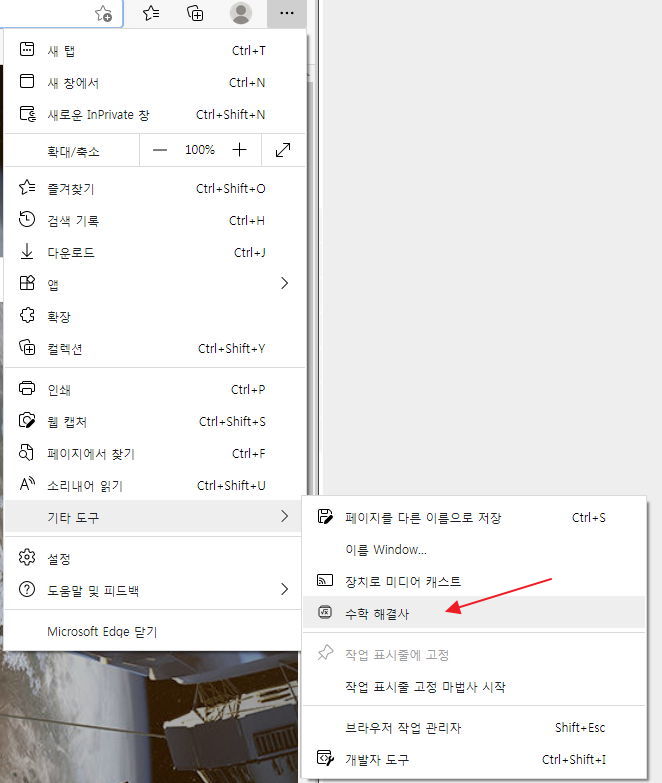Viewport: 662px width, 783px height.
Task: Click the Save page as icon
Action: click(325, 516)
